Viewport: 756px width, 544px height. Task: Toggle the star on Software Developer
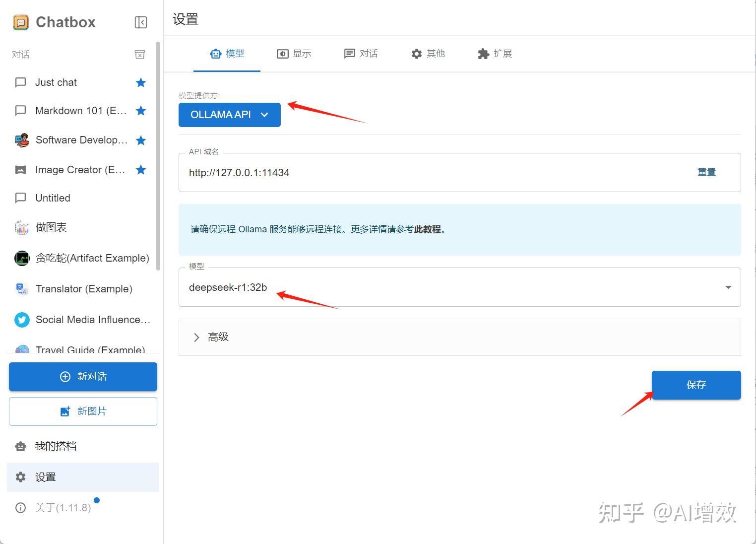click(141, 140)
